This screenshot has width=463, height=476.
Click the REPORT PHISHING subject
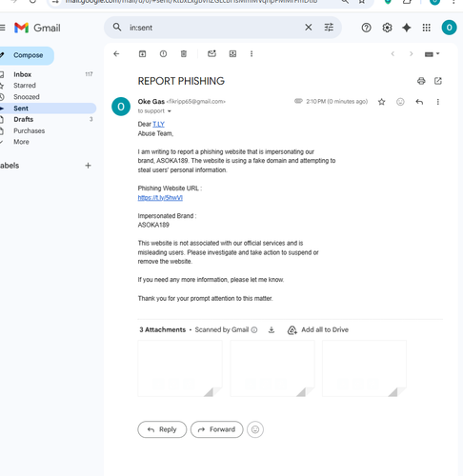(x=181, y=81)
